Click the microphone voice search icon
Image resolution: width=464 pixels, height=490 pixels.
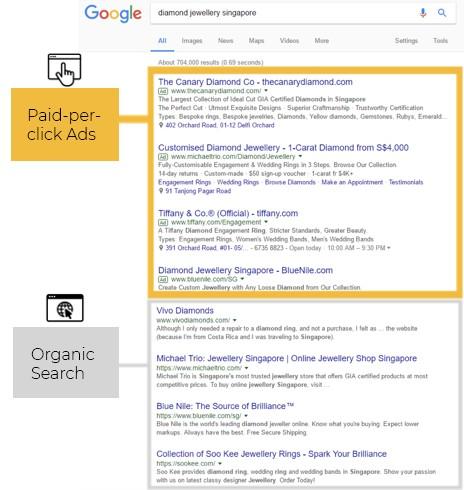pyautogui.click(x=423, y=13)
